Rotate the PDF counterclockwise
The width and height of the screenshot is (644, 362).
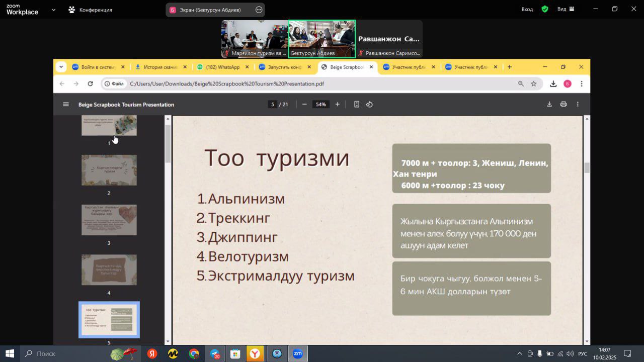tap(369, 104)
